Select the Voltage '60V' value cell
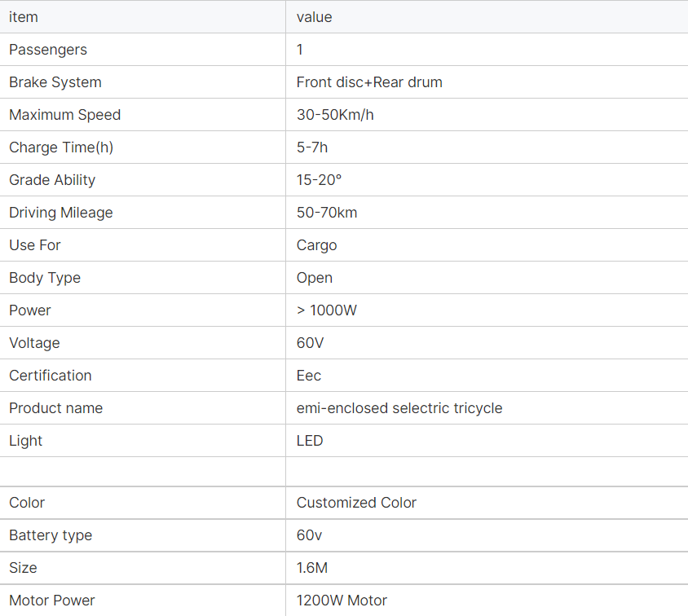Image resolution: width=688 pixels, height=616 pixels. coord(310,343)
